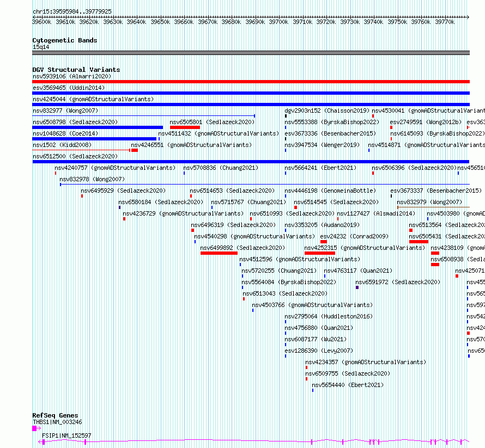The height and width of the screenshot is (448, 485).
Task: Open esv1286390 (Levy2007) label
Action: point(319,351)
